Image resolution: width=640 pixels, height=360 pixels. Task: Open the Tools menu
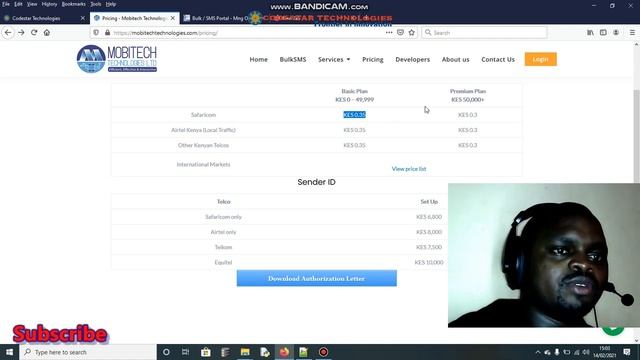click(96, 4)
